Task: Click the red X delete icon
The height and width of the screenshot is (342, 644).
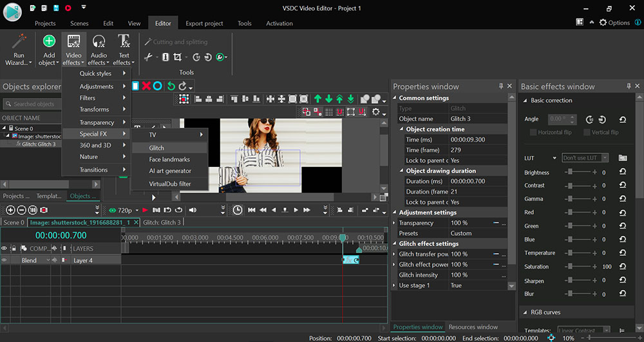Action: 146,86
